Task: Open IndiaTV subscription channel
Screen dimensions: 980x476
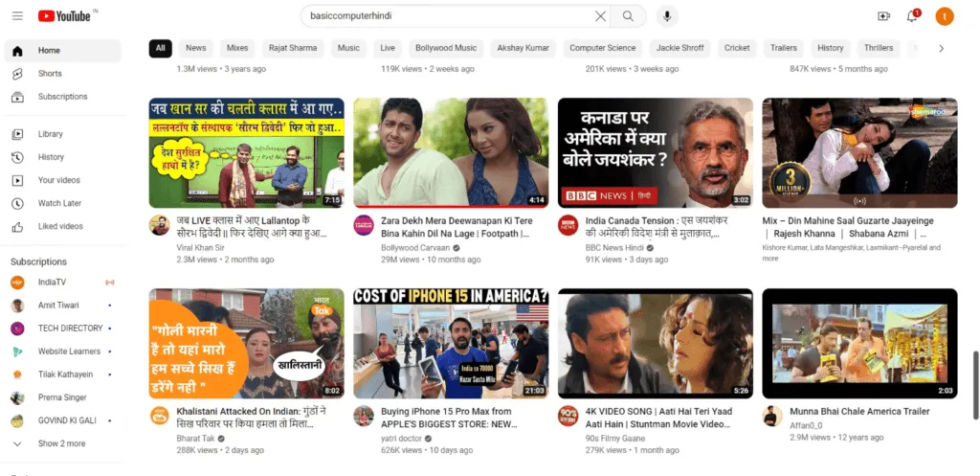Action: point(62,283)
